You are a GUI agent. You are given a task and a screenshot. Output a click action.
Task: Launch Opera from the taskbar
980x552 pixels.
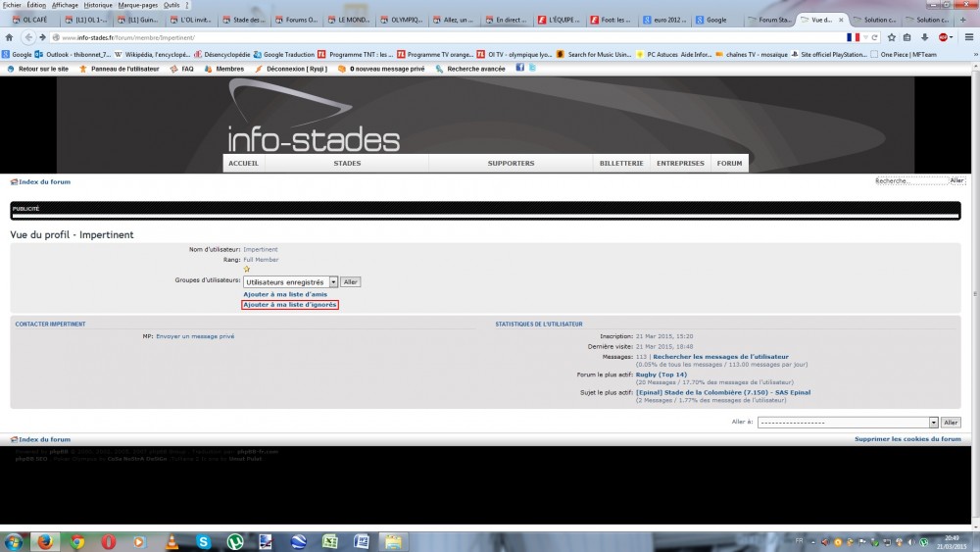click(x=109, y=541)
